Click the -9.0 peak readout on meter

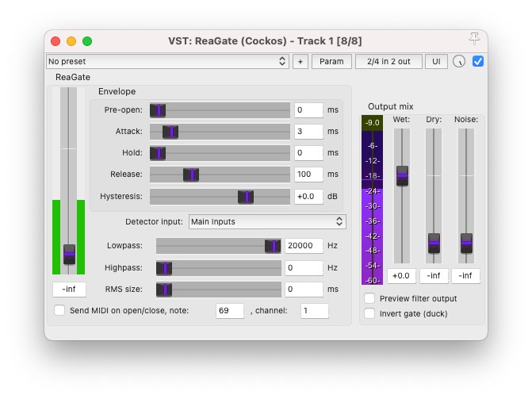372,123
